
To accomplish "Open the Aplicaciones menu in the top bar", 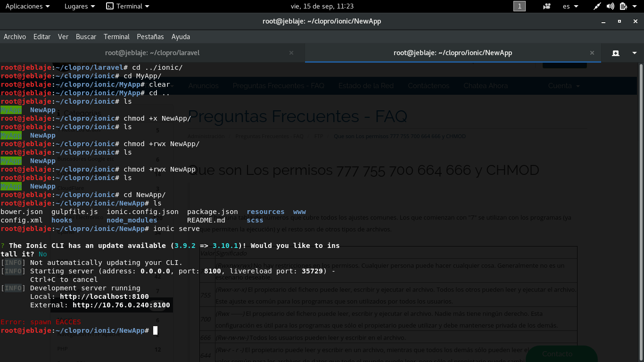I will point(27,6).
